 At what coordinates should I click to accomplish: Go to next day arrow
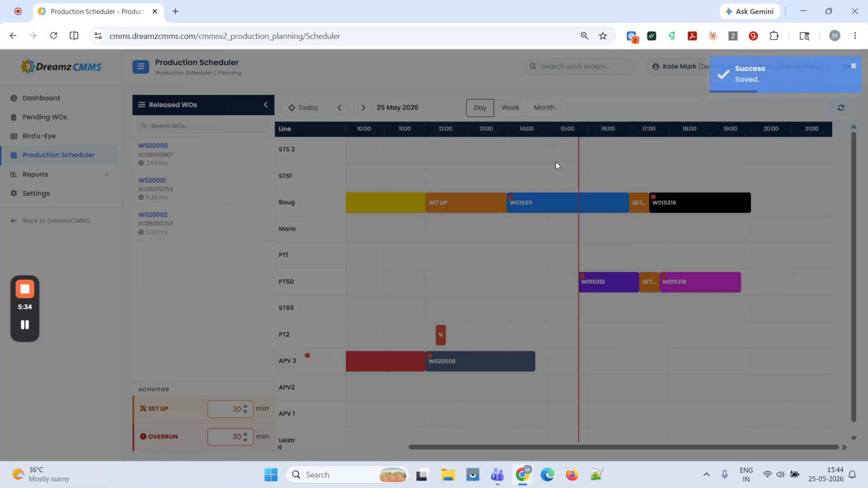(x=363, y=108)
